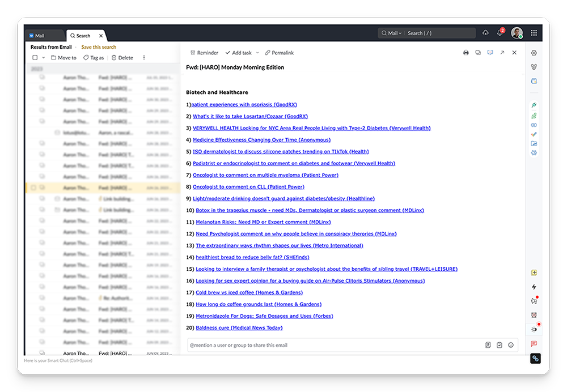This screenshot has width=567, height=392.
Task: Open link Baldness cure (Medical News Today)
Action: click(x=239, y=327)
